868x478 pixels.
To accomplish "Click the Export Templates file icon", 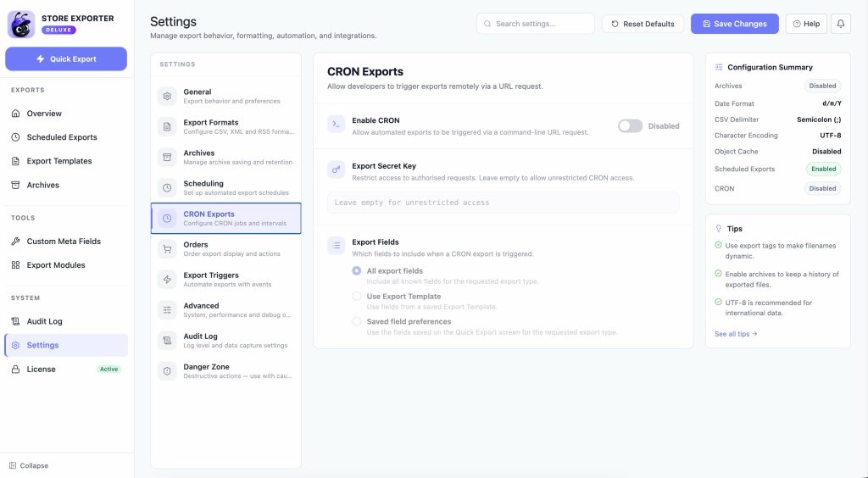I will pyautogui.click(x=15, y=161).
